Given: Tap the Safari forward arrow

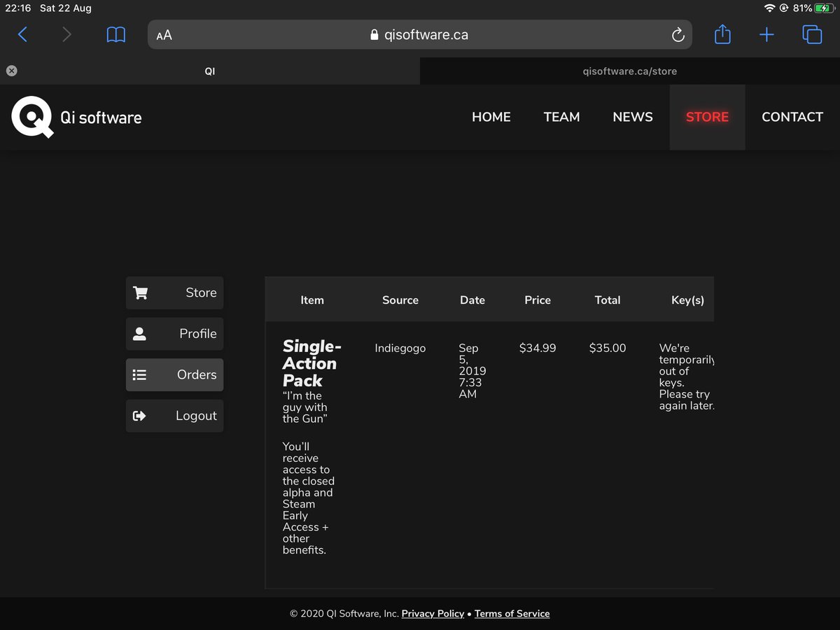Looking at the screenshot, I should (x=66, y=34).
